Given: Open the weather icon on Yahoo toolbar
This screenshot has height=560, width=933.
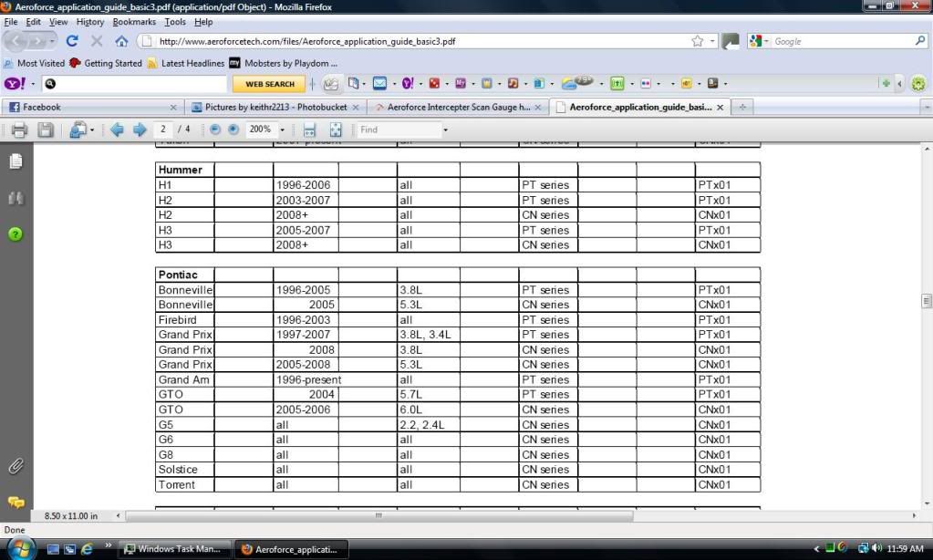Looking at the screenshot, I should (x=576, y=83).
